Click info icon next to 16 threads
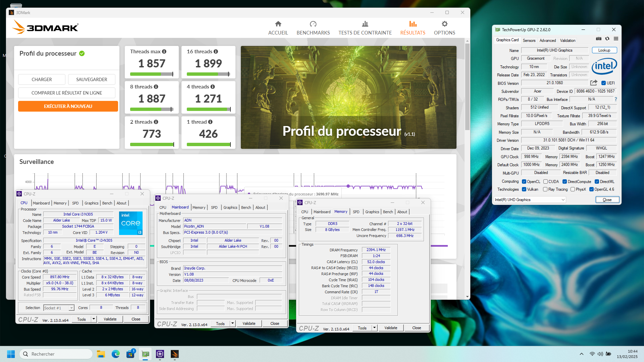644x362 pixels. tap(216, 52)
